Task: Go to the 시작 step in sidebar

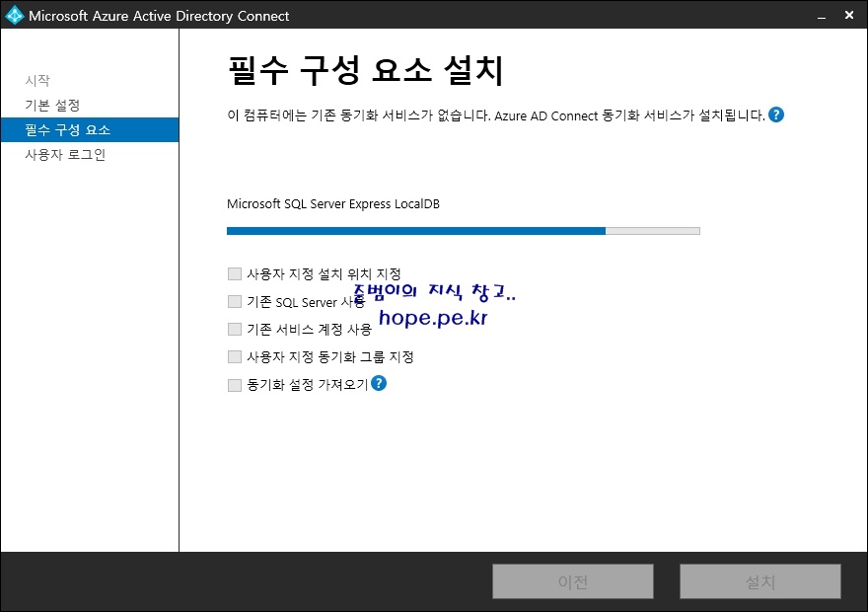Action: coord(37,80)
